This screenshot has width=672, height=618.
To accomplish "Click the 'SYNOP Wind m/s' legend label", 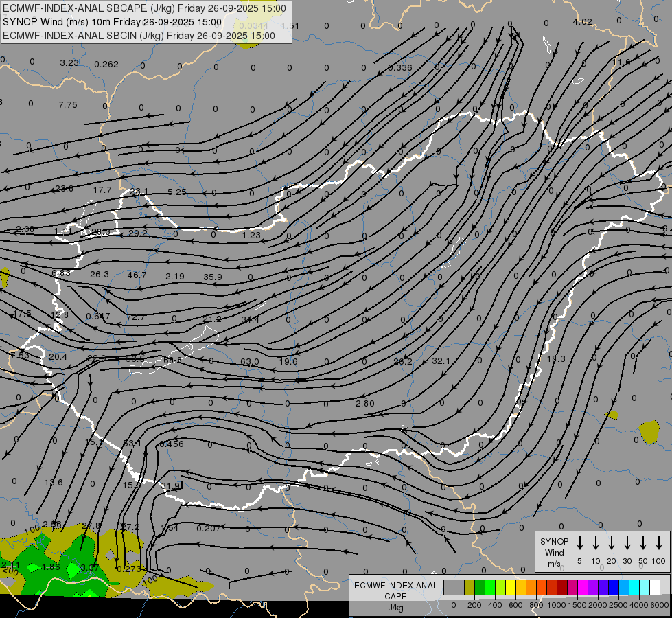I will pyautogui.click(x=554, y=552).
